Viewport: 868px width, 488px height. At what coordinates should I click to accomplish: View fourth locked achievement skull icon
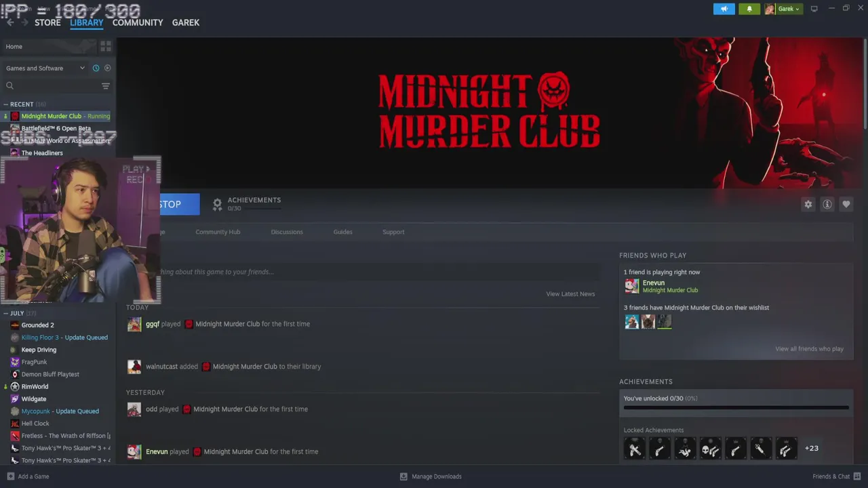click(x=711, y=448)
